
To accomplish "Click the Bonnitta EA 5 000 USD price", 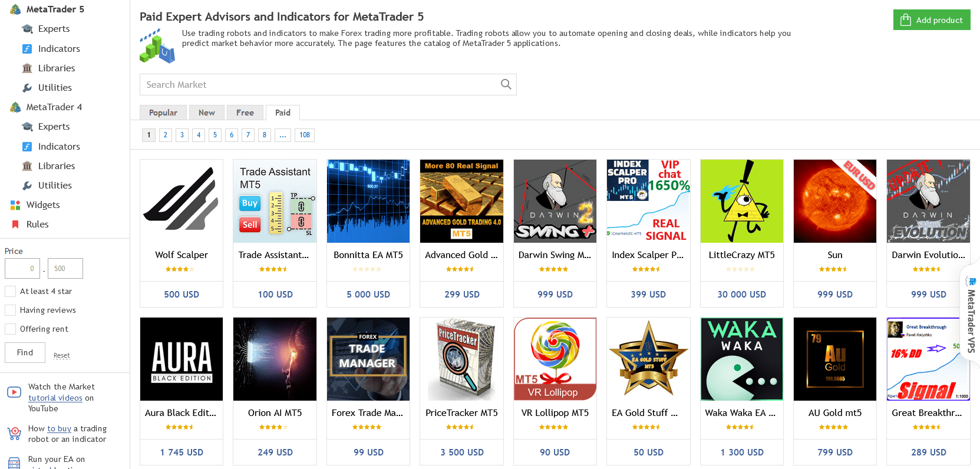I will (x=368, y=294).
